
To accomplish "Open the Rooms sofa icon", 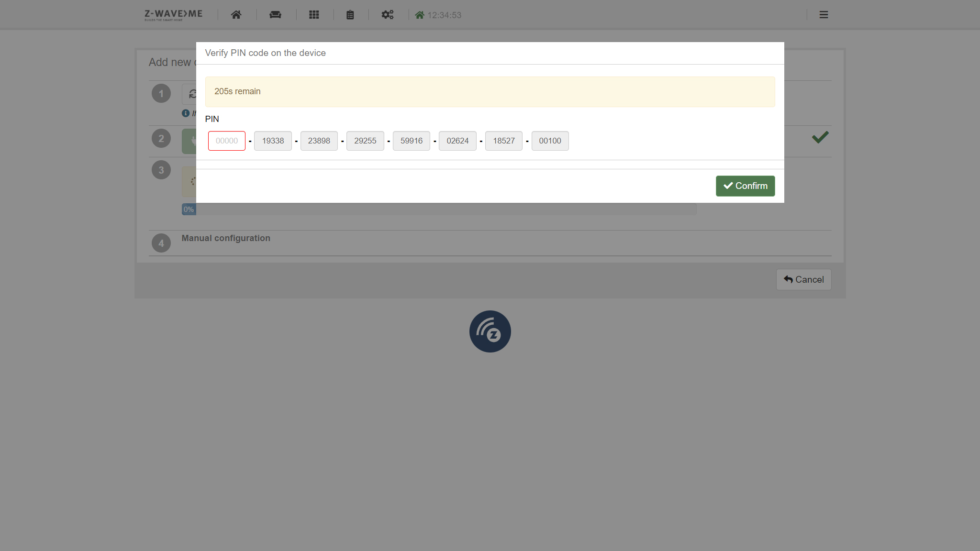I will (275, 15).
